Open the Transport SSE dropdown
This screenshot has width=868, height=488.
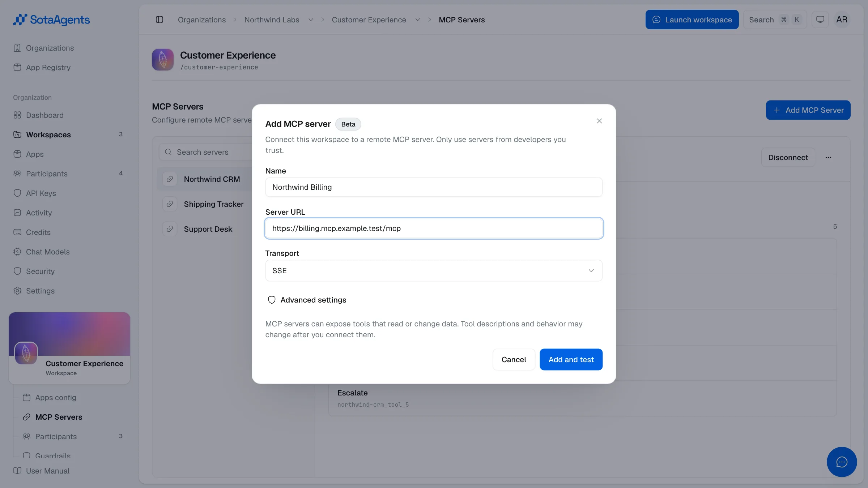pos(434,270)
